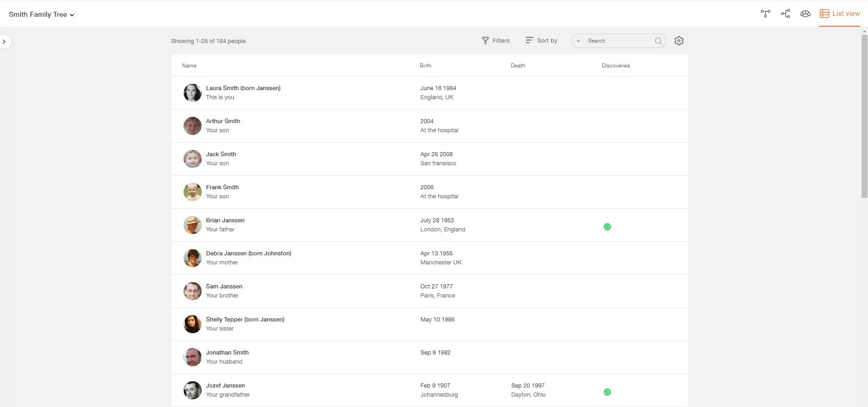Open Jonathan Smith's profile
This screenshot has height=407, width=868.
point(227,353)
